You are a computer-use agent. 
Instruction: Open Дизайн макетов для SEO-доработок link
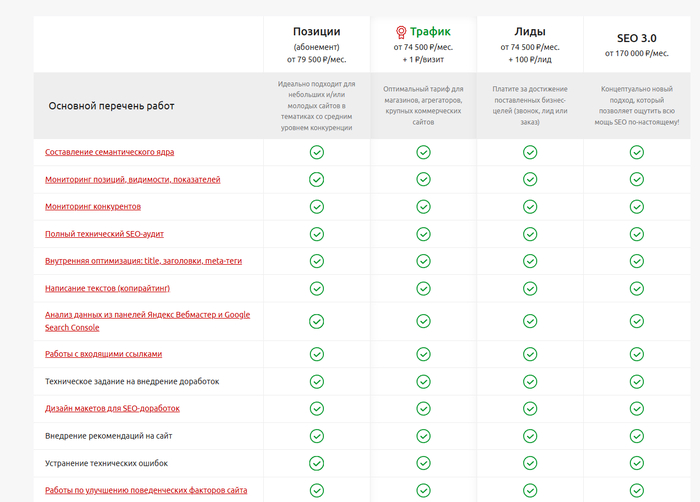(x=112, y=409)
